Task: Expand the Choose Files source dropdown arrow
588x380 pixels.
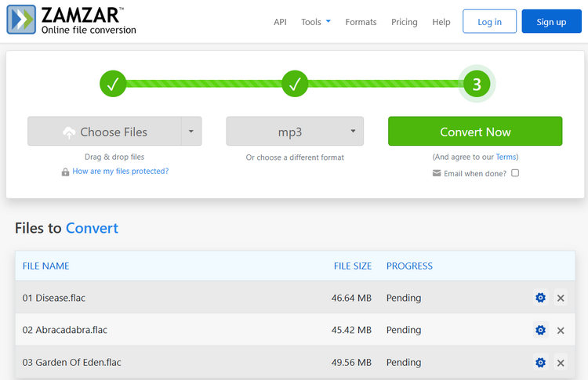Action: [191, 131]
